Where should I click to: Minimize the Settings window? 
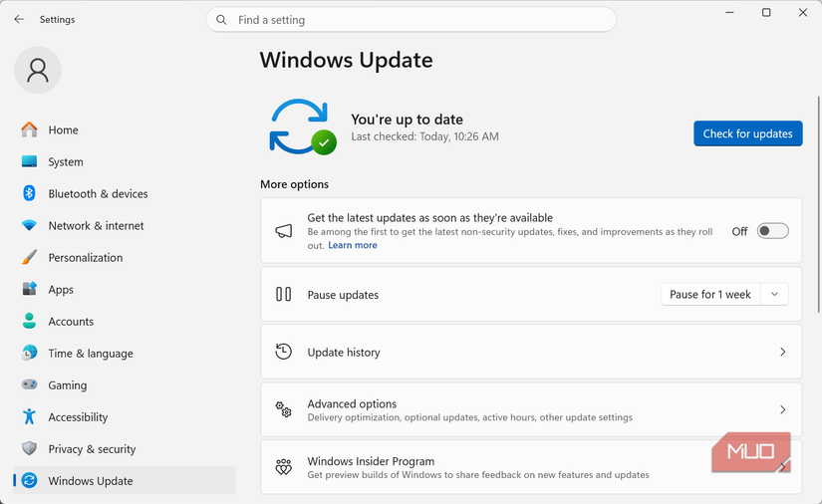pos(729,13)
